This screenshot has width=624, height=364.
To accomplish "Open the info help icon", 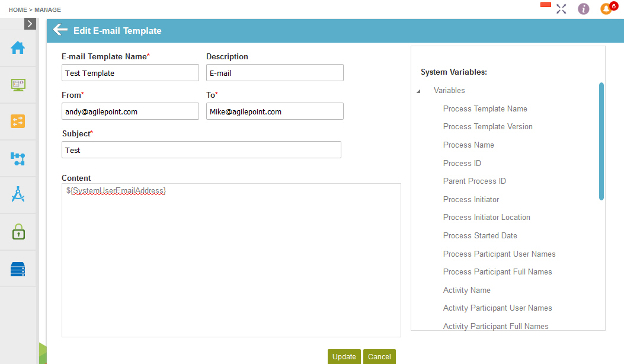I will pos(583,9).
